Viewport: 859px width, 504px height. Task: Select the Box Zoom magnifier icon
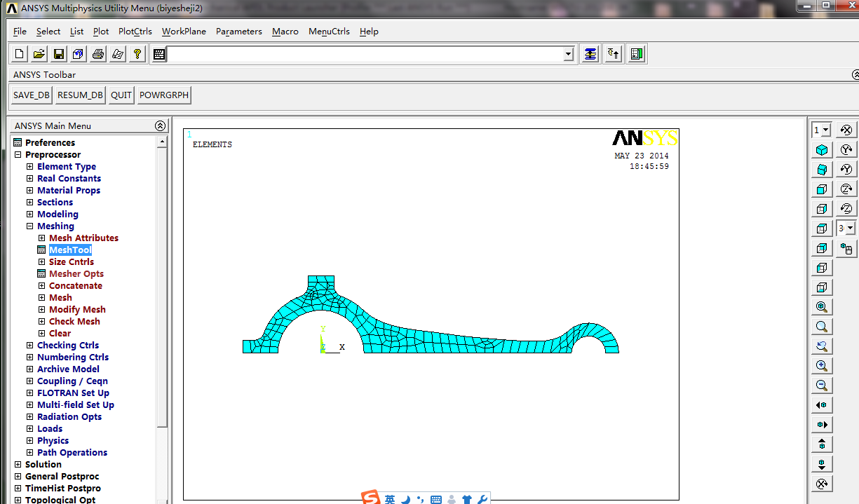click(x=822, y=327)
